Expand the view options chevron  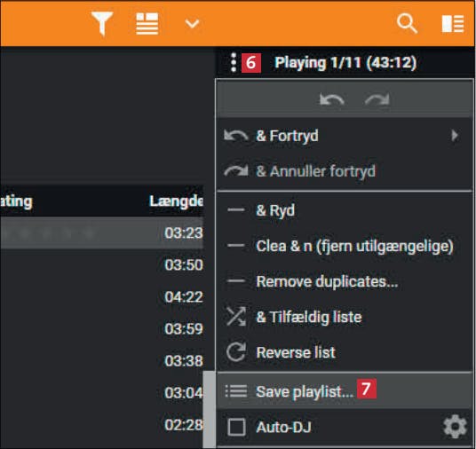coord(192,24)
